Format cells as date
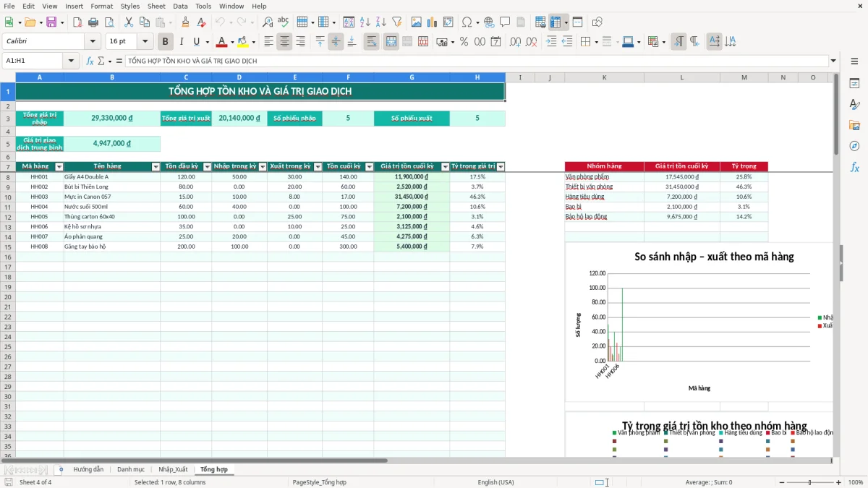Screen dimensions: 868x488 tap(495, 42)
